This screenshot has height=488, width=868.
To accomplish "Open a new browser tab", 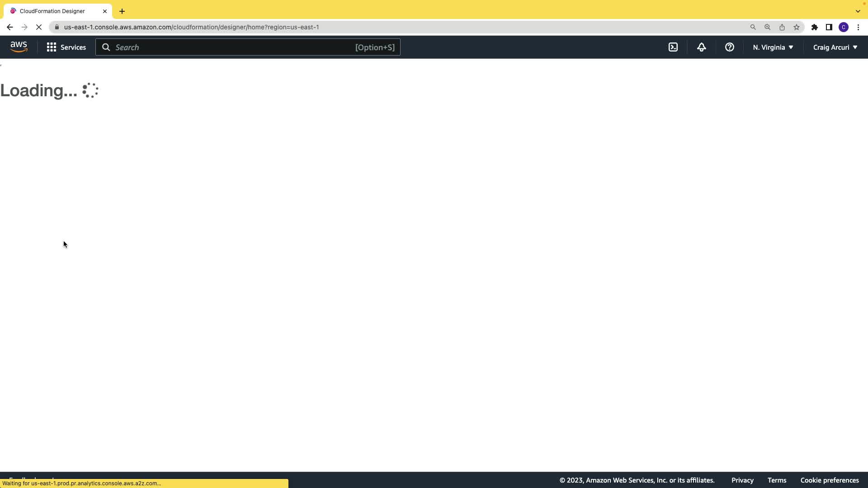I will [x=122, y=11].
